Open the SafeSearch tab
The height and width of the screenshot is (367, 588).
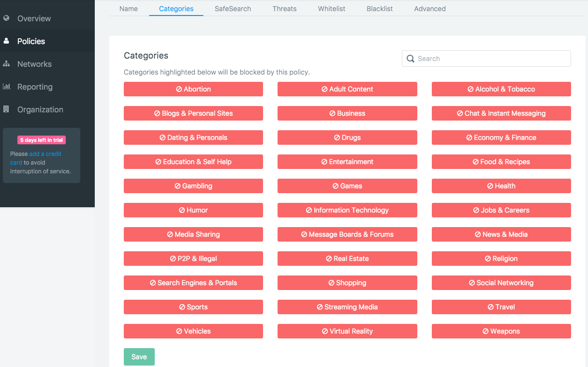point(233,9)
